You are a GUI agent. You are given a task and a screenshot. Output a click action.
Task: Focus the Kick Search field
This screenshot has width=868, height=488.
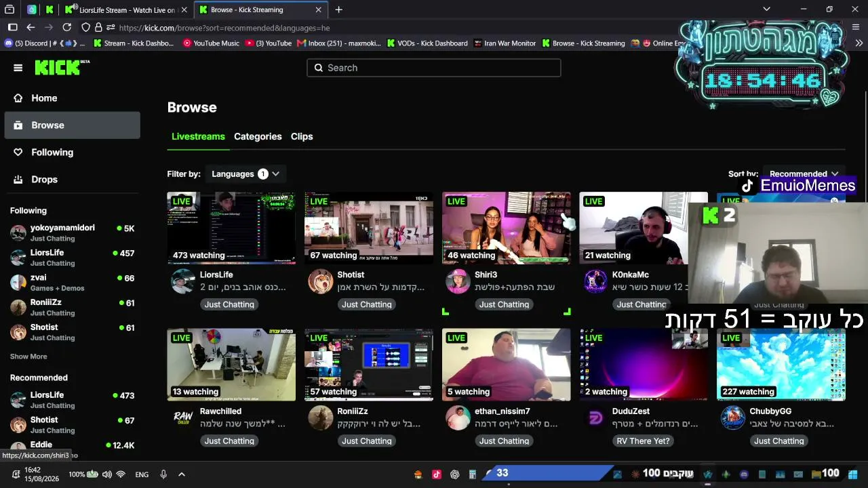[434, 68]
